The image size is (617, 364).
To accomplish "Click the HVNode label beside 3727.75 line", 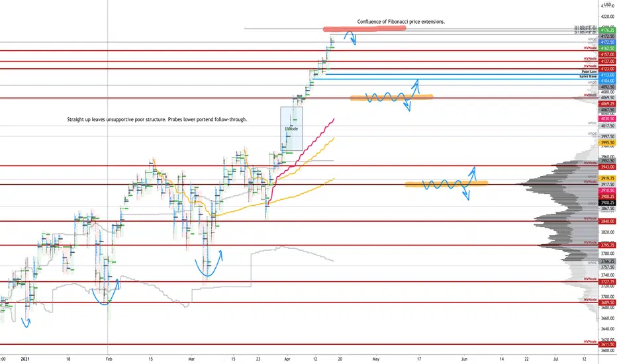I will click(590, 279).
